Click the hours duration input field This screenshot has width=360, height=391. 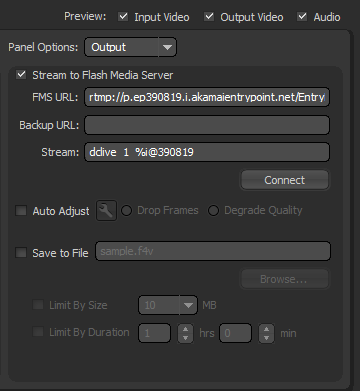coord(154,333)
